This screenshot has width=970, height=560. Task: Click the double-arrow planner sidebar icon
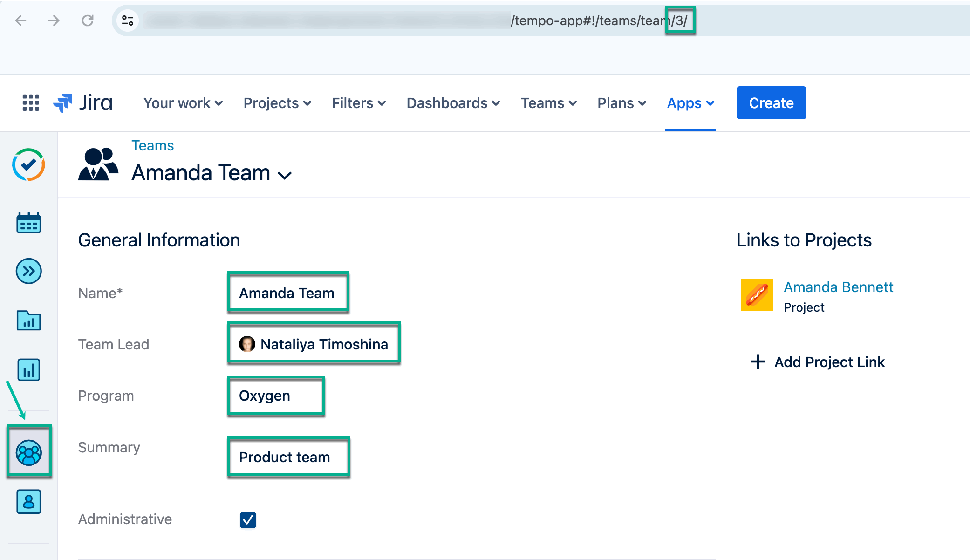coord(28,271)
